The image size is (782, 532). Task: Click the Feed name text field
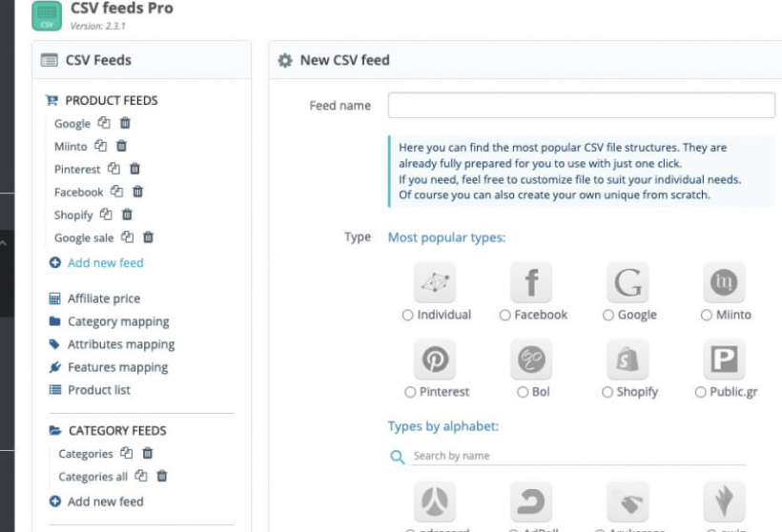581,105
